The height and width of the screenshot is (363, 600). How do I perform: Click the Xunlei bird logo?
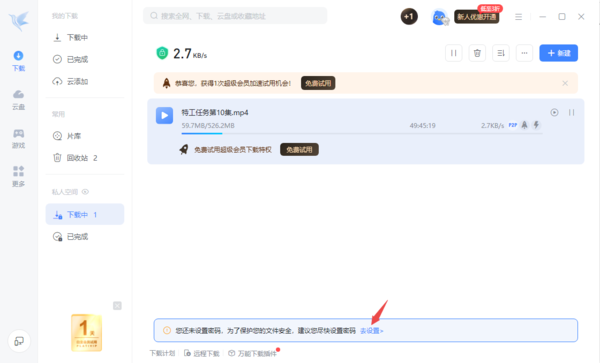point(19,21)
